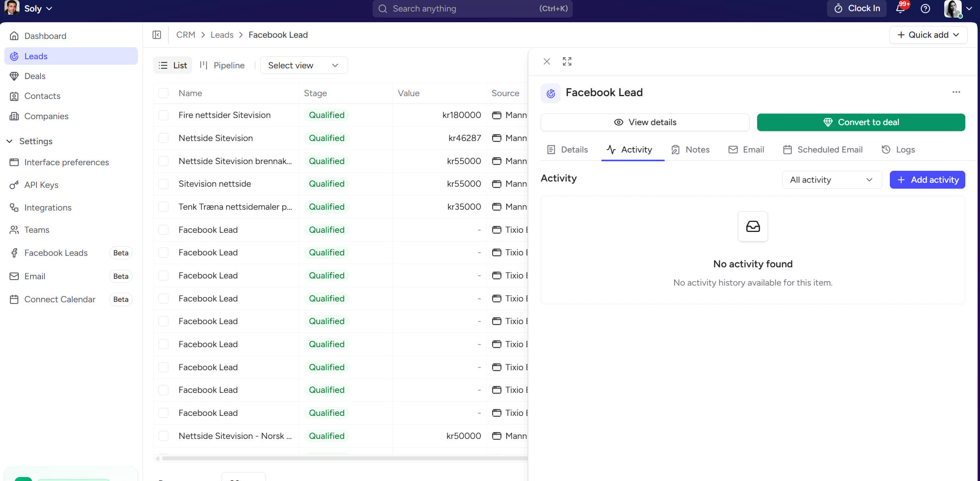
Task: Switch to the Pipeline view tab
Action: click(222, 65)
